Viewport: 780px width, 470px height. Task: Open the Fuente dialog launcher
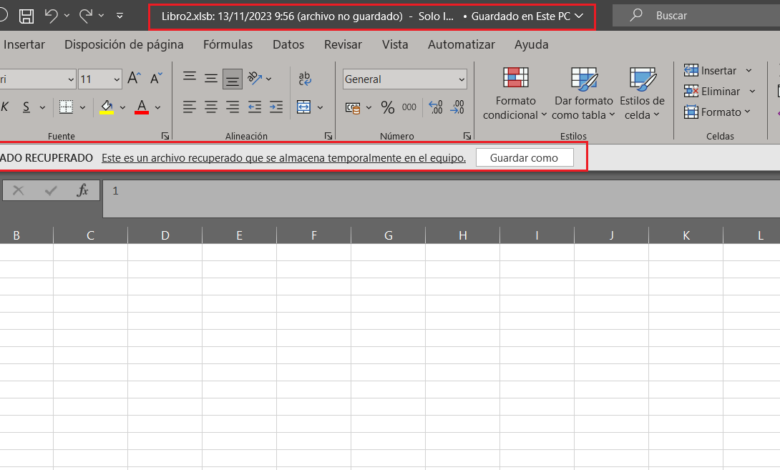click(165, 136)
